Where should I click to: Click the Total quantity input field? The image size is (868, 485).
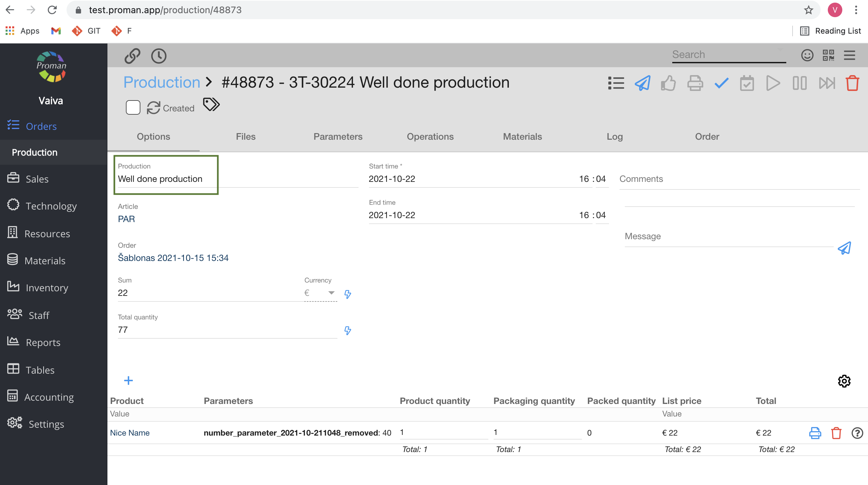click(x=227, y=330)
